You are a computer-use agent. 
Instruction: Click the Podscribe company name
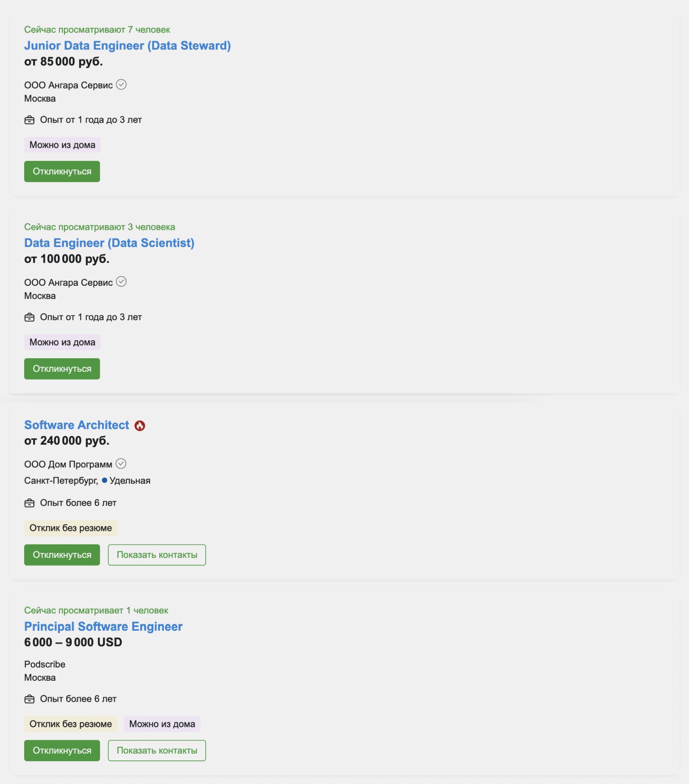pyautogui.click(x=45, y=664)
